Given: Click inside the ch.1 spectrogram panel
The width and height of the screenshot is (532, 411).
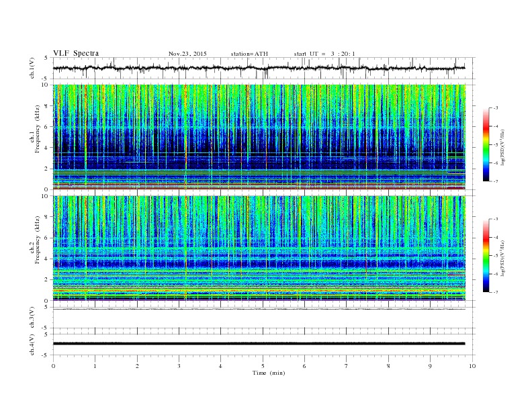Looking at the screenshot, I should pyautogui.click(x=259, y=137).
